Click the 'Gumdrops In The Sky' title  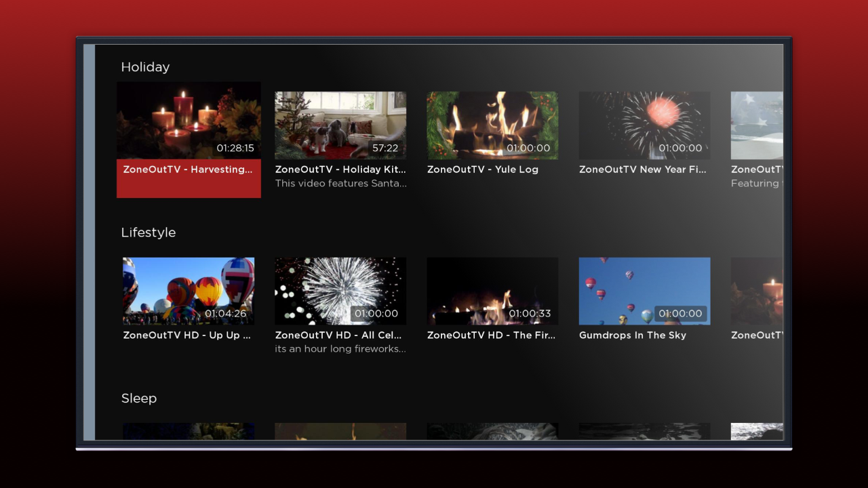click(633, 335)
